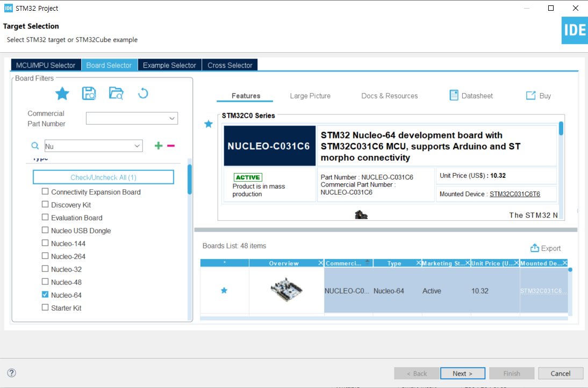
Task: Click the IDE logo in the banner
Action: point(575,31)
